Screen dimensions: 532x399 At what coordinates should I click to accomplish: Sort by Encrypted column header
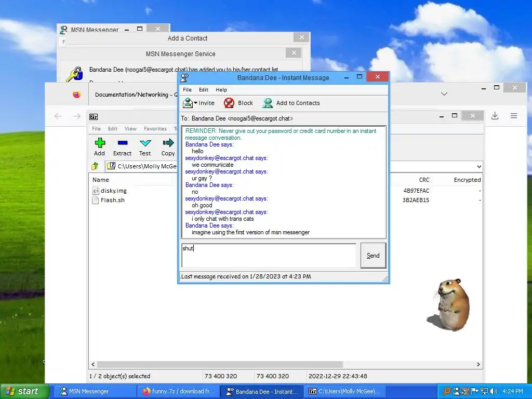[x=467, y=180]
